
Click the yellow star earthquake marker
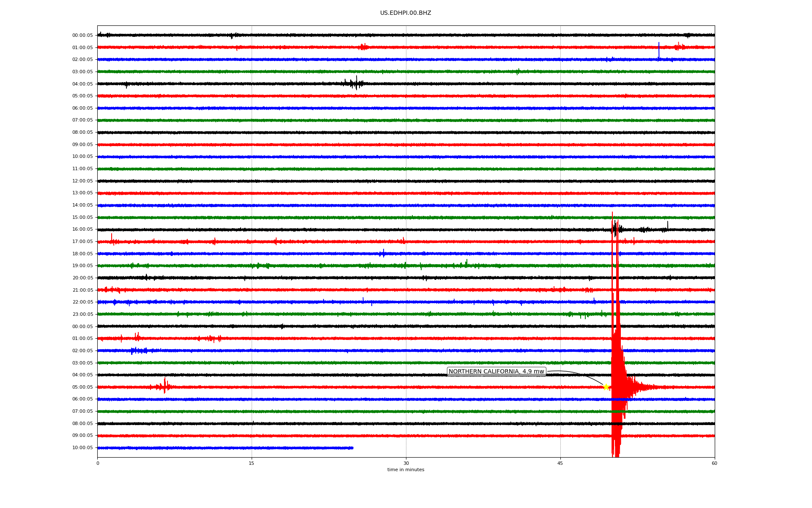click(x=606, y=387)
